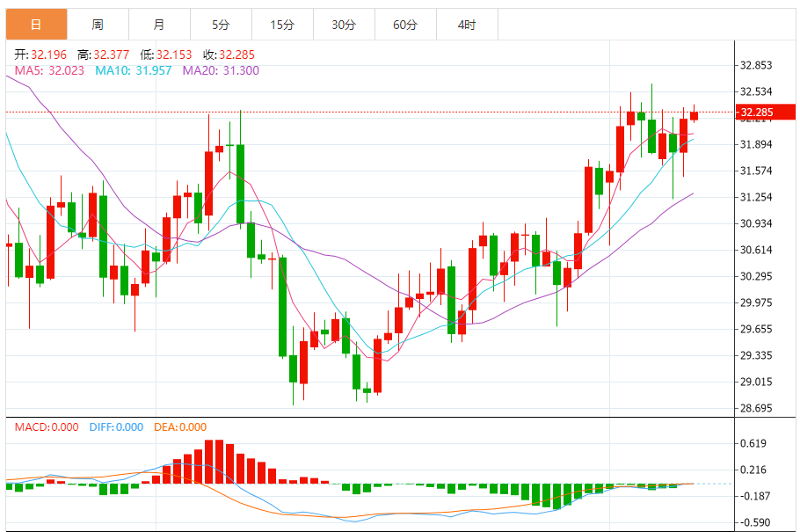Open the 4时 timeframe tab
Viewport: 800px width, 532px height.
point(467,25)
